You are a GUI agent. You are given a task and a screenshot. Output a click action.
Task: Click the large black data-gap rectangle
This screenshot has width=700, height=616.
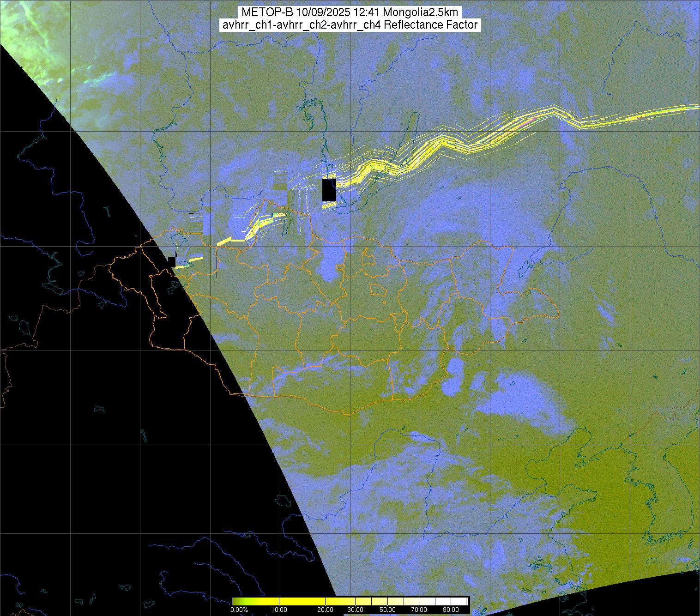click(x=329, y=190)
